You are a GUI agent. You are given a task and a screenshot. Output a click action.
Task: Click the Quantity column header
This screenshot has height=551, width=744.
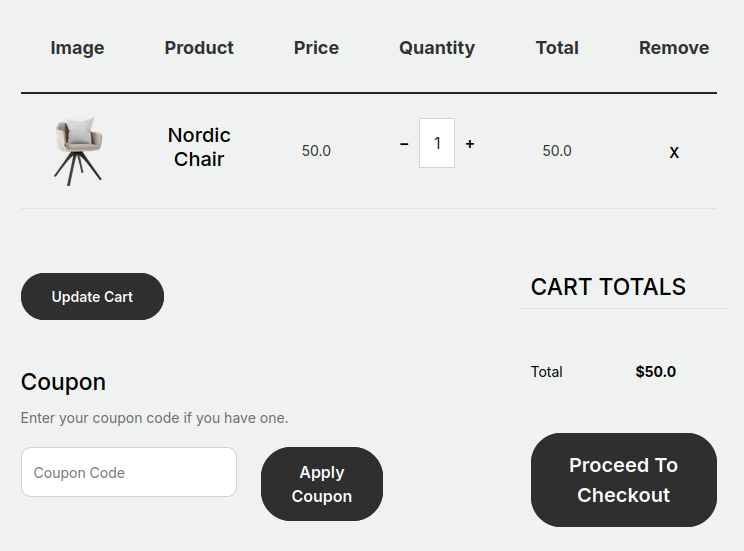pyautogui.click(x=437, y=48)
